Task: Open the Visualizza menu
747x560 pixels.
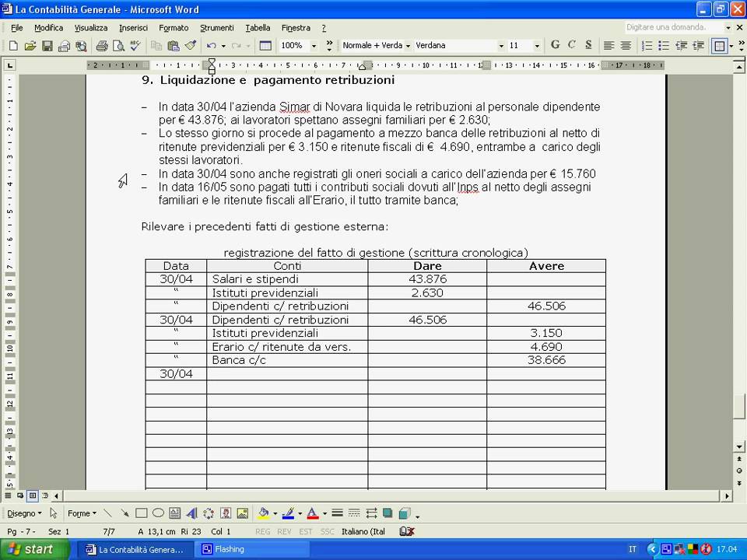Action: 90,28
